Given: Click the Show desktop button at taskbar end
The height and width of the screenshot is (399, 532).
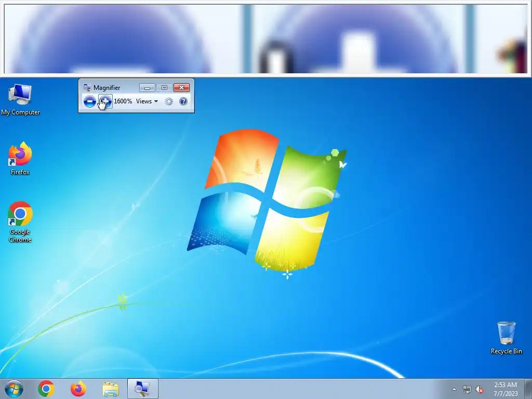Looking at the screenshot, I should coord(528,389).
